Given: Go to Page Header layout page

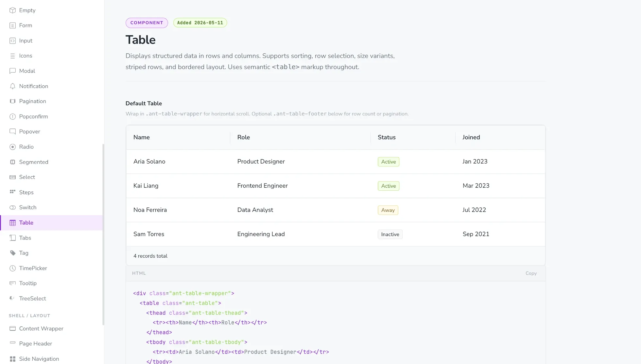Looking at the screenshot, I should (x=51, y=344).
